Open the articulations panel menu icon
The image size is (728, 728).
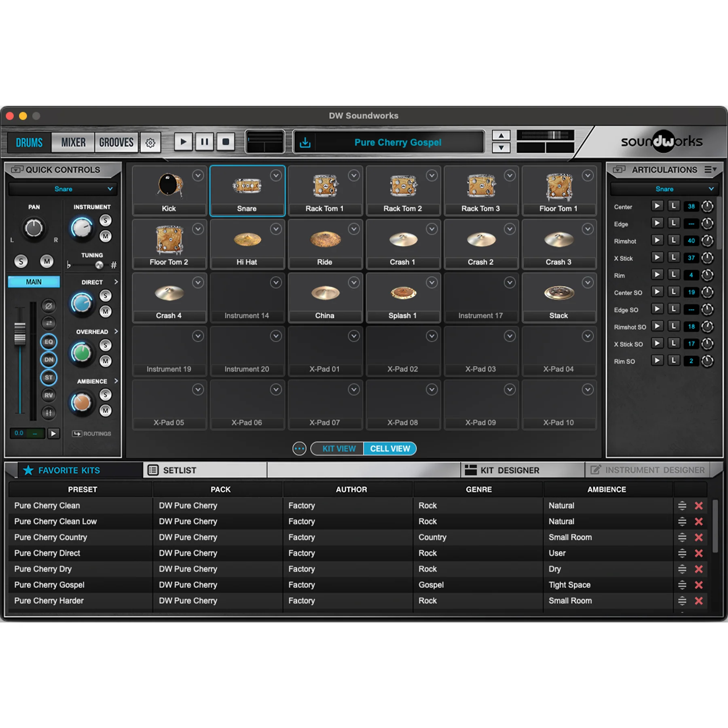pyautogui.click(x=710, y=170)
